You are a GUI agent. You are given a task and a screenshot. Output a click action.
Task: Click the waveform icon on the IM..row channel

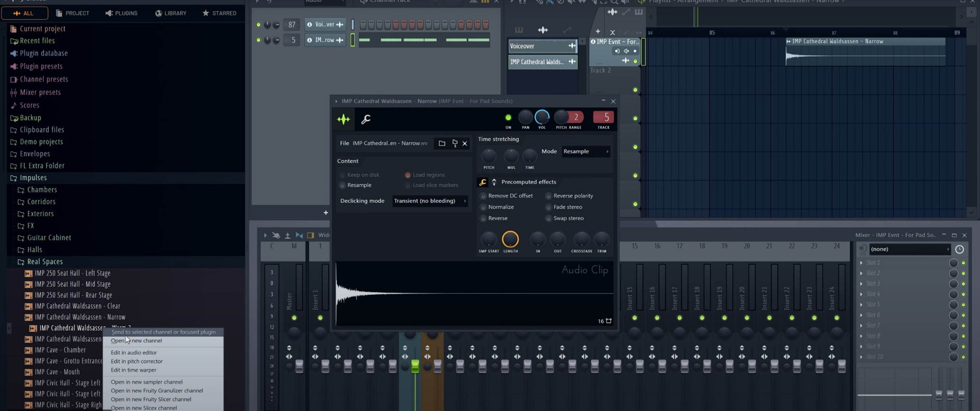click(340, 40)
